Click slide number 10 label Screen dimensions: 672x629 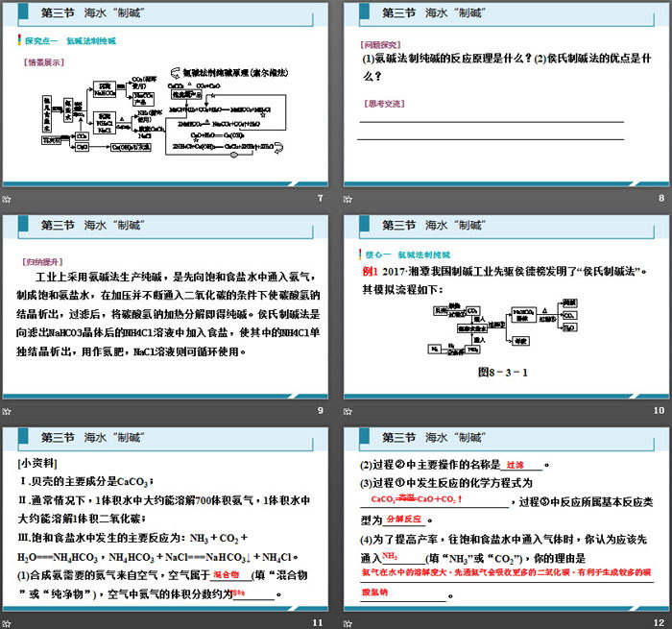(659, 410)
